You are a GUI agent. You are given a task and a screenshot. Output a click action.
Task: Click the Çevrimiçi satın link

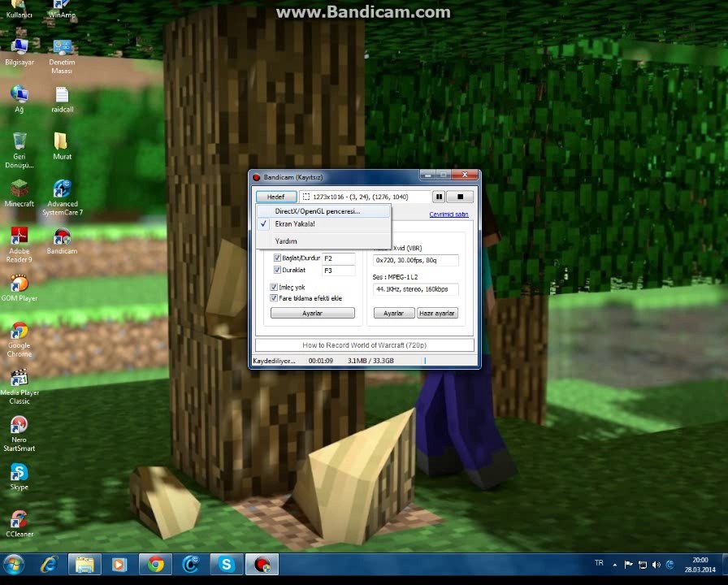(x=448, y=214)
